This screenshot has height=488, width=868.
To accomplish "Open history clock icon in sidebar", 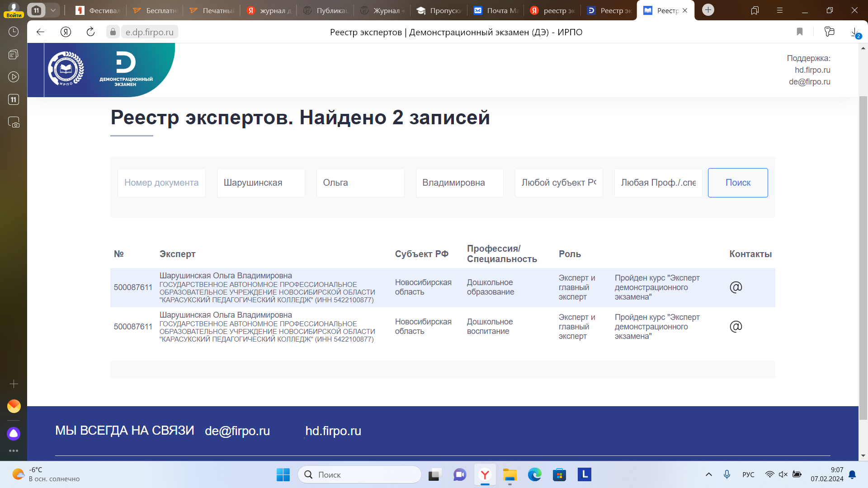I will tap(14, 32).
